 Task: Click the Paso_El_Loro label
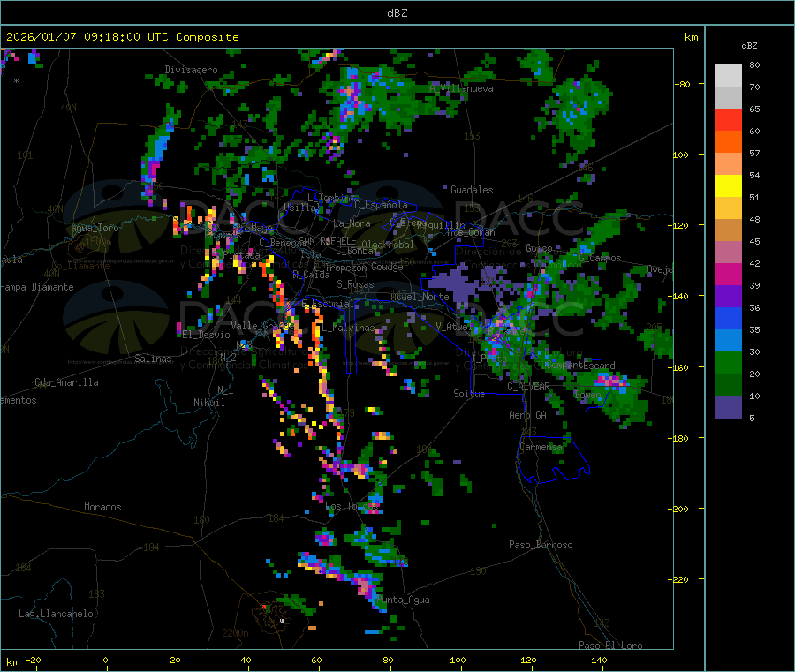pyautogui.click(x=610, y=646)
